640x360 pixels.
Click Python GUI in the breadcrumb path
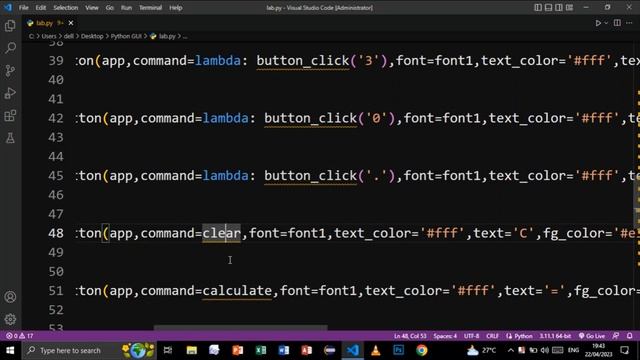[126, 36]
